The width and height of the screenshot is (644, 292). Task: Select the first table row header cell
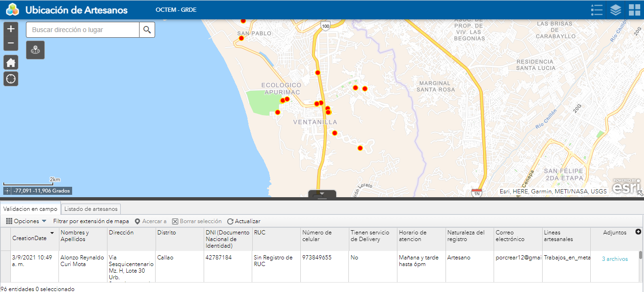(6, 267)
